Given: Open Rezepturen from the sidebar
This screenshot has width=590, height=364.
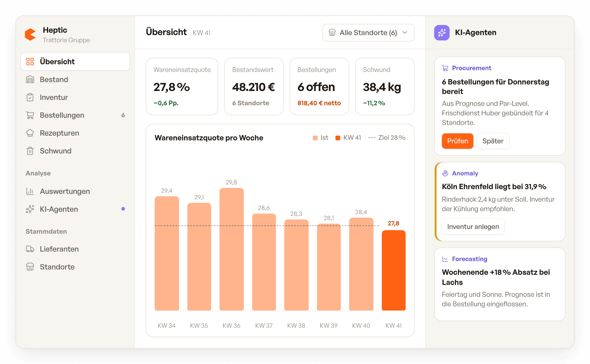Looking at the screenshot, I should pyautogui.click(x=75, y=133).
